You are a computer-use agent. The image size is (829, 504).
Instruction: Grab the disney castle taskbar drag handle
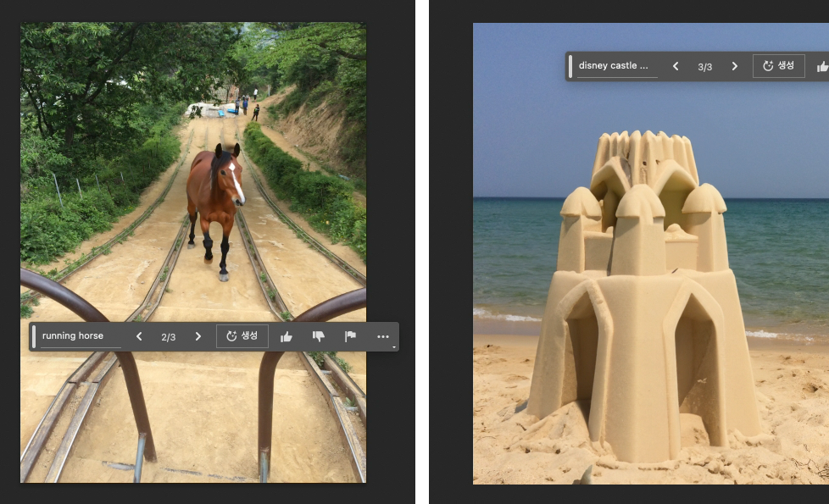coord(570,67)
